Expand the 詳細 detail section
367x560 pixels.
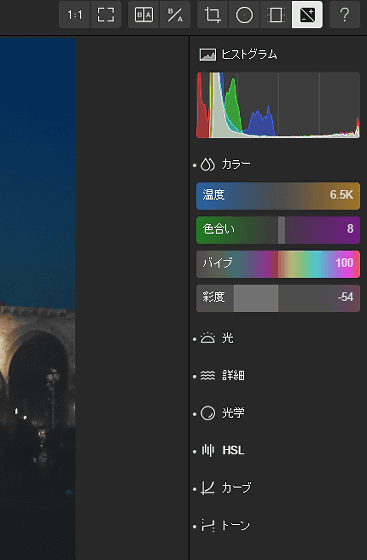point(233,375)
